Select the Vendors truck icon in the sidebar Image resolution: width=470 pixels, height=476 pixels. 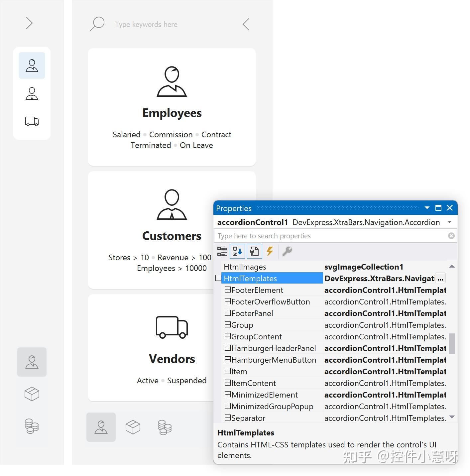(32, 121)
